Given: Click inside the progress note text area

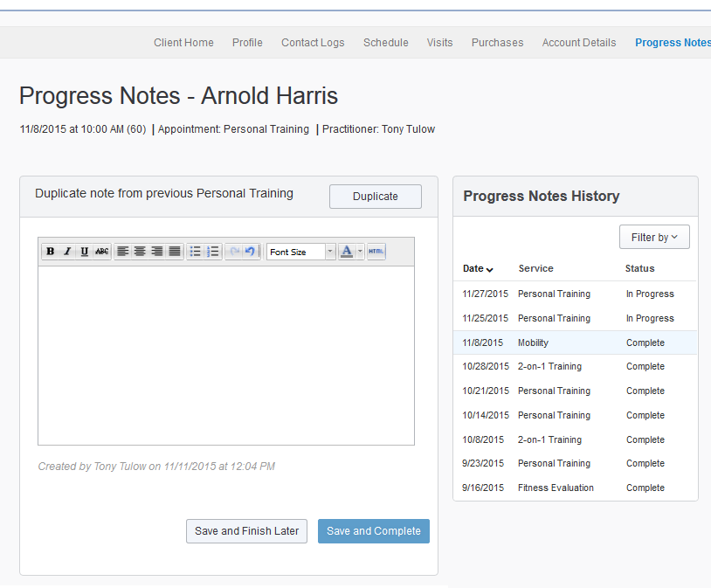Looking at the screenshot, I should pos(225,355).
